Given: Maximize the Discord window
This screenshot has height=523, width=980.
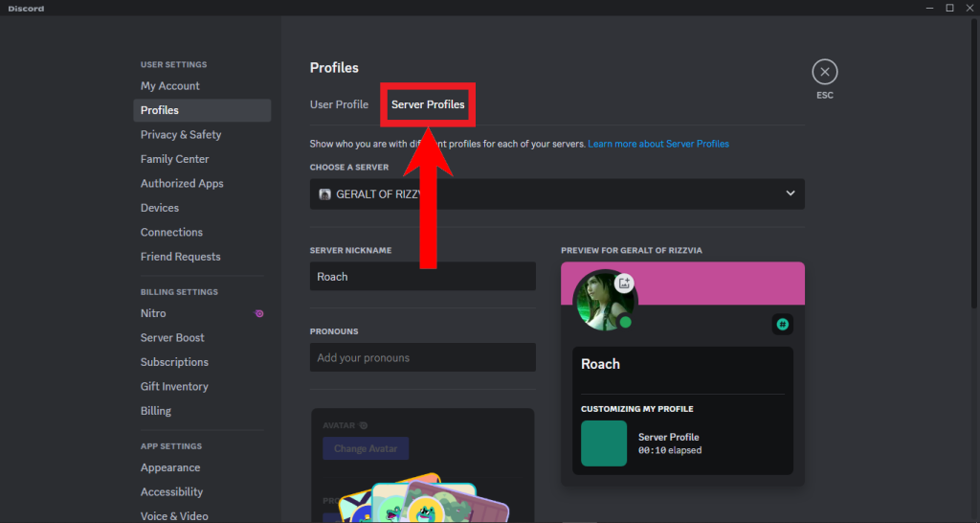Looking at the screenshot, I should pyautogui.click(x=949, y=8).
